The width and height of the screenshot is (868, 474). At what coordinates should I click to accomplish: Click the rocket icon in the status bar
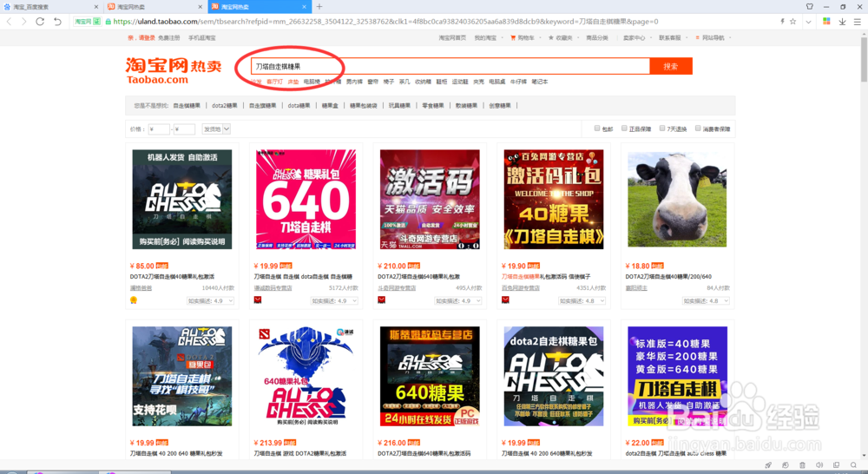pyautogui.click(x=768, y=465)
